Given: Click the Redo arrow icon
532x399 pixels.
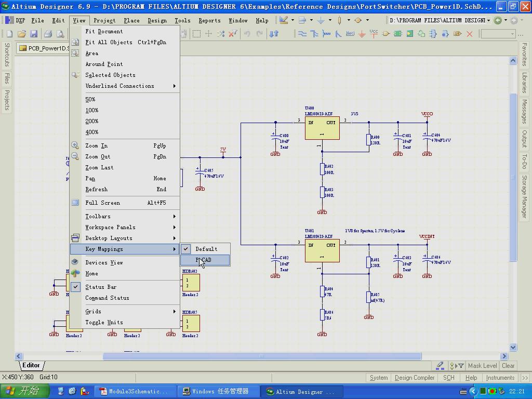Looking at the screenshot, I should (260, 34).
